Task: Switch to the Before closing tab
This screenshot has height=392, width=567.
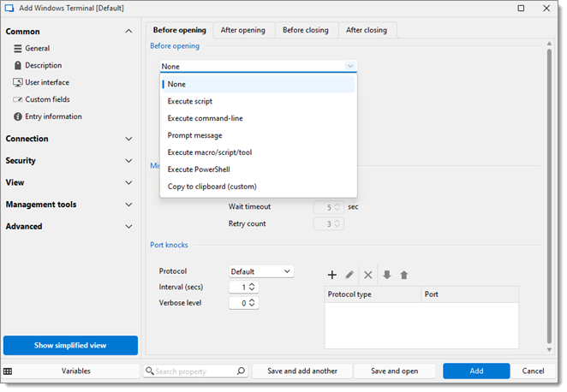Action: point(306,30)
